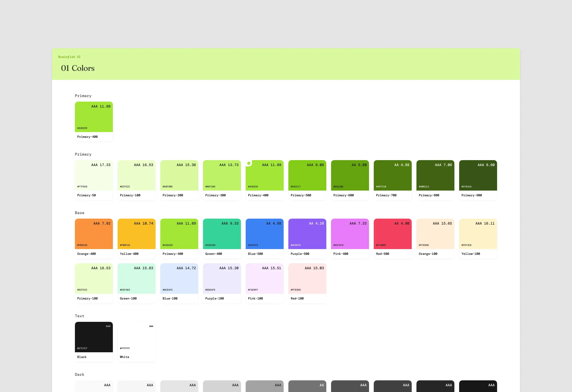Click the Green-400 color swatch
Image resolution: width=572 pixels, height=392 pixels.
(222, 239)
